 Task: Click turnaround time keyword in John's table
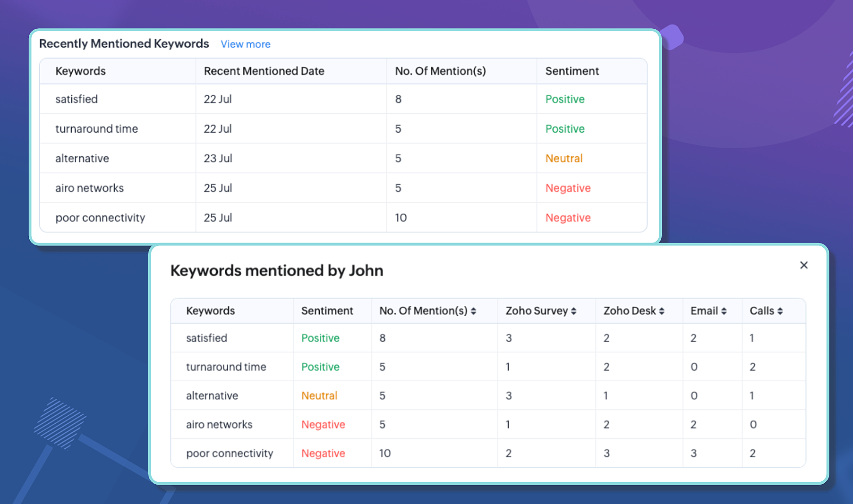click(x=226, y=367)
